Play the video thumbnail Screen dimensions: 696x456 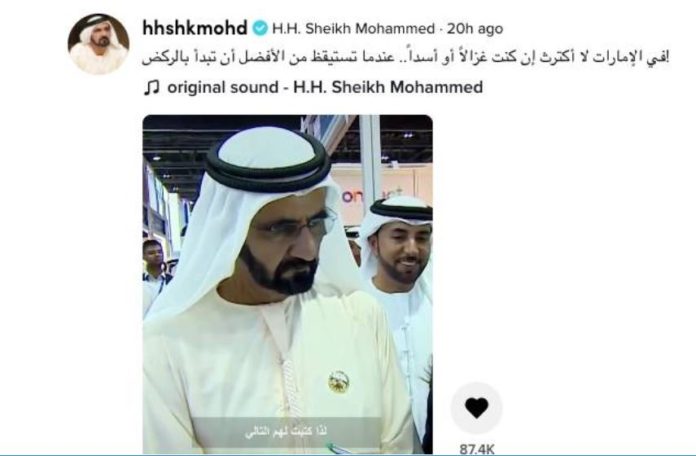pyautogui.click(x=288, y=284)
